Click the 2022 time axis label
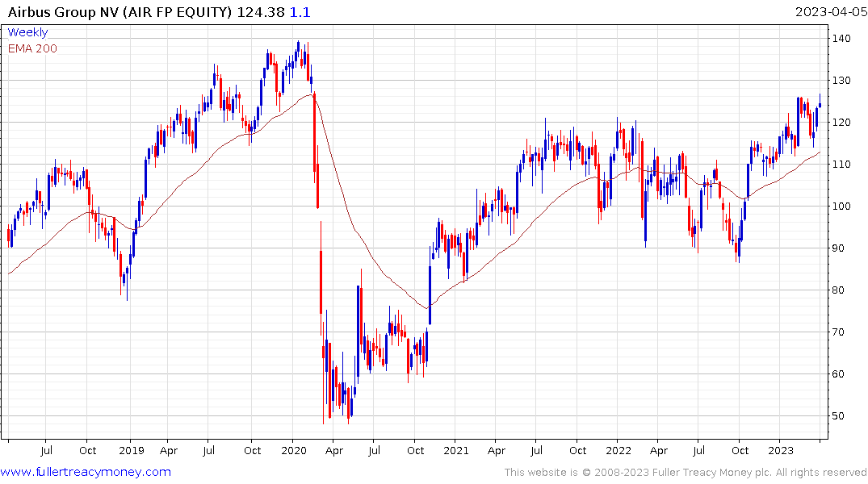The width and height of the screenshot is (868, 484). tap(619, 450)
